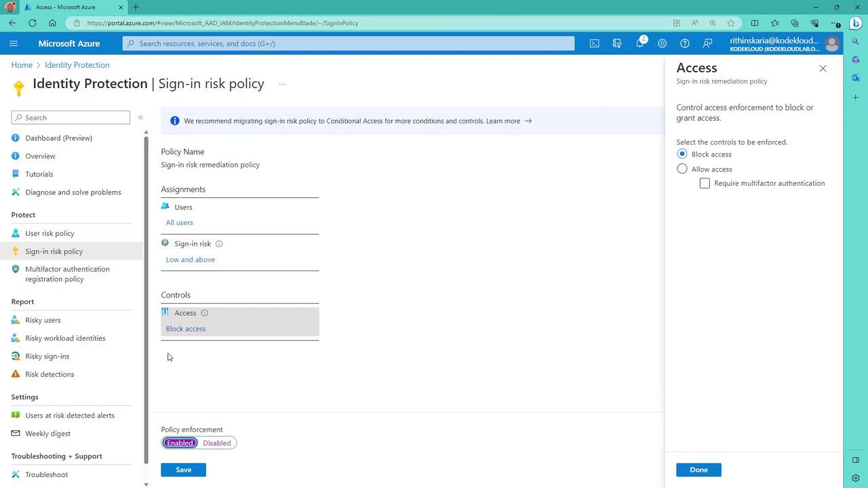The image size is (868, 488).
Task: Open the account avatar menu
Action: click(831, 44)
